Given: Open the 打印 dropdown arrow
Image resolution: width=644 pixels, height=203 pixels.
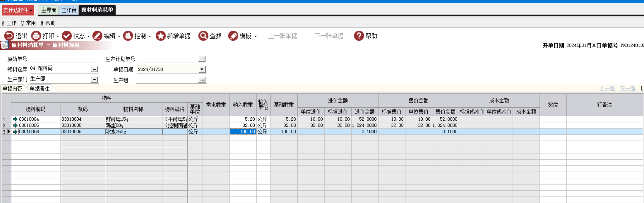Looking at the screenshot, I should pyautogui.click(x=58, y=36).
